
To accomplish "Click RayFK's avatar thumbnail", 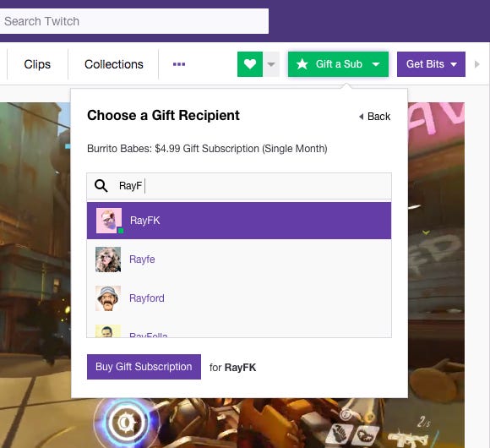I will click(109, 221).
